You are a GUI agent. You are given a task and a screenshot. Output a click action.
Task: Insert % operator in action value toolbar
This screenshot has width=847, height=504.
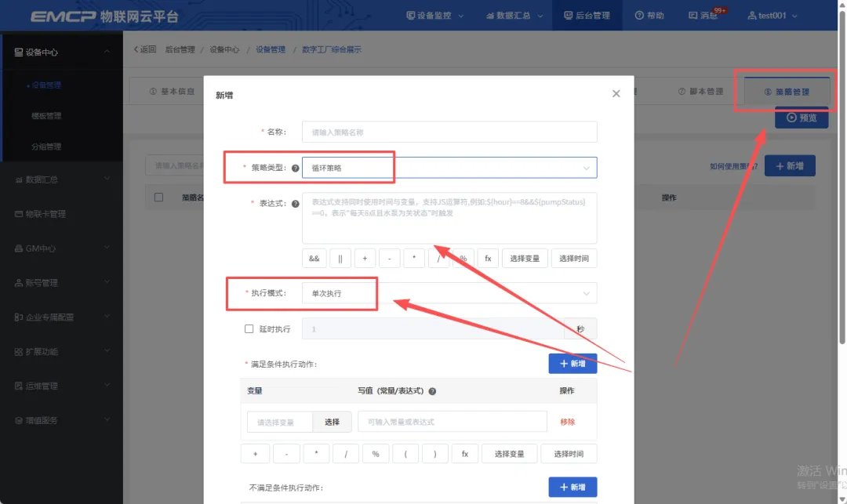376,454
